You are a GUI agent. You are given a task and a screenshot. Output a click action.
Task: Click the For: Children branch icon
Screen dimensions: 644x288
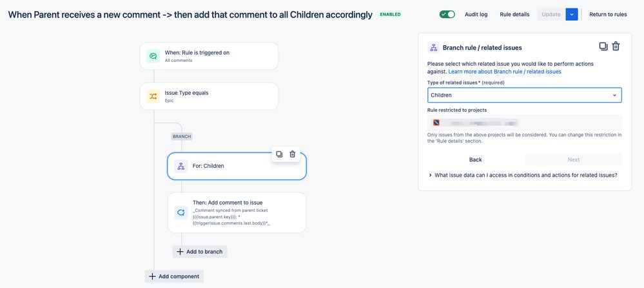click(x=181, y=166)
